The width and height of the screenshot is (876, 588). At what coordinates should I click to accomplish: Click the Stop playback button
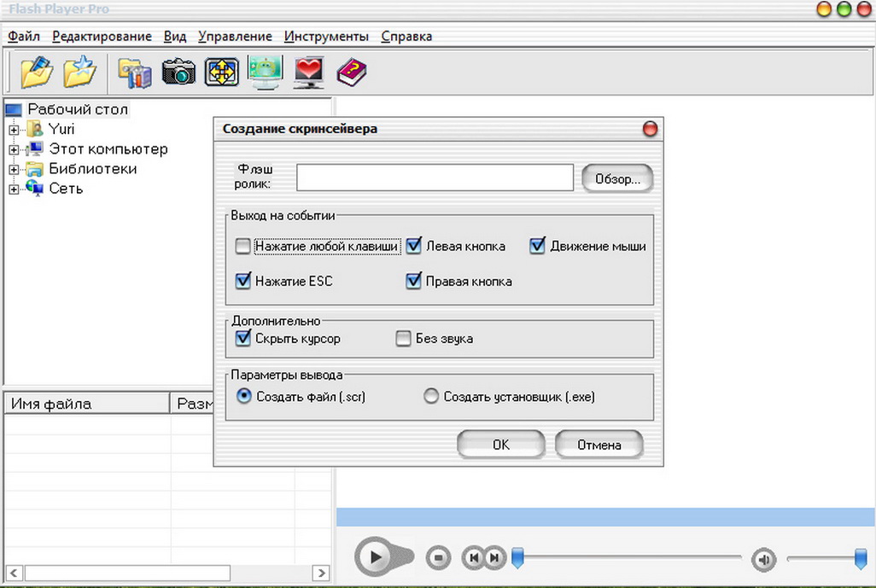coord(439,557)
